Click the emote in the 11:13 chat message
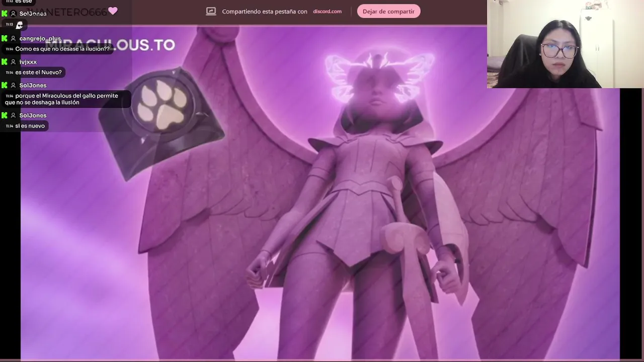 click(x=20, y=25)
